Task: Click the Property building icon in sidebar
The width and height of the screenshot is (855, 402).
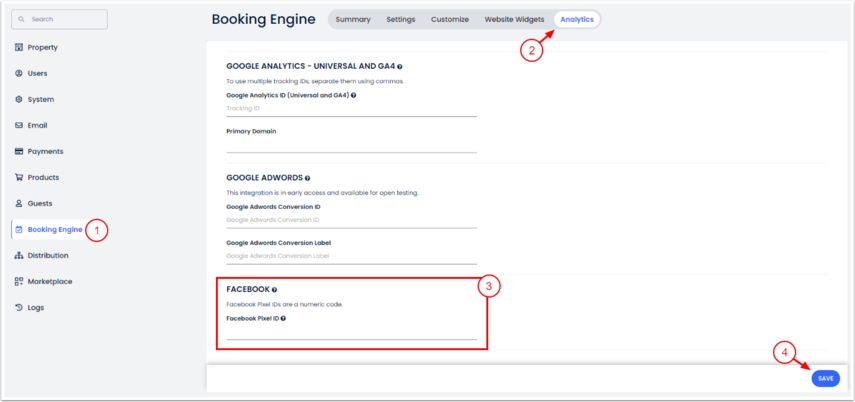Action: pyautogui.click(x=19, y=47)
